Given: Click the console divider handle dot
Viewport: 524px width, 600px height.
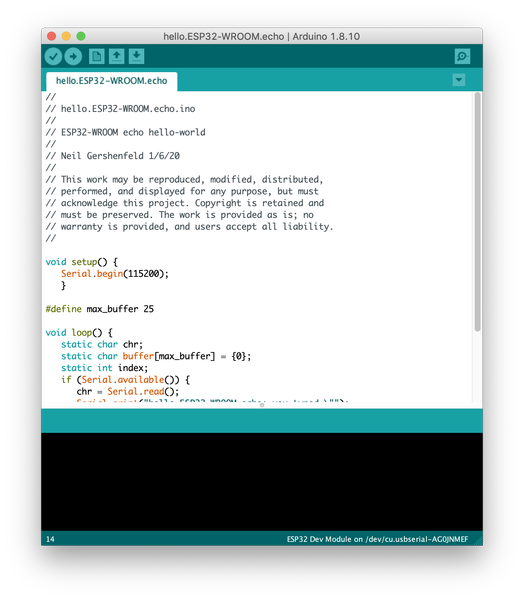Looking at the screenshot, I should tap(262, 405).
